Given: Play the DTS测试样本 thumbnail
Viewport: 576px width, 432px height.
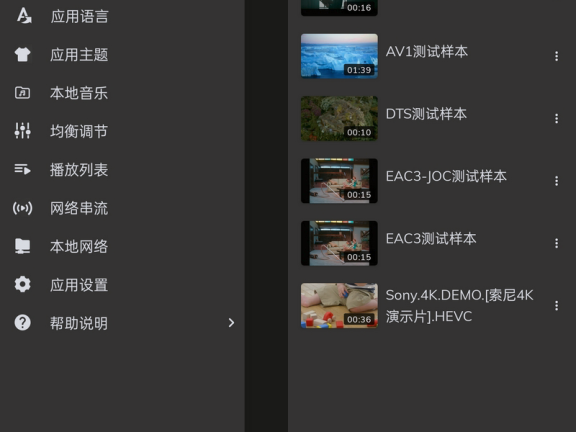Looking at the screenshot, I should pos(339,118).
